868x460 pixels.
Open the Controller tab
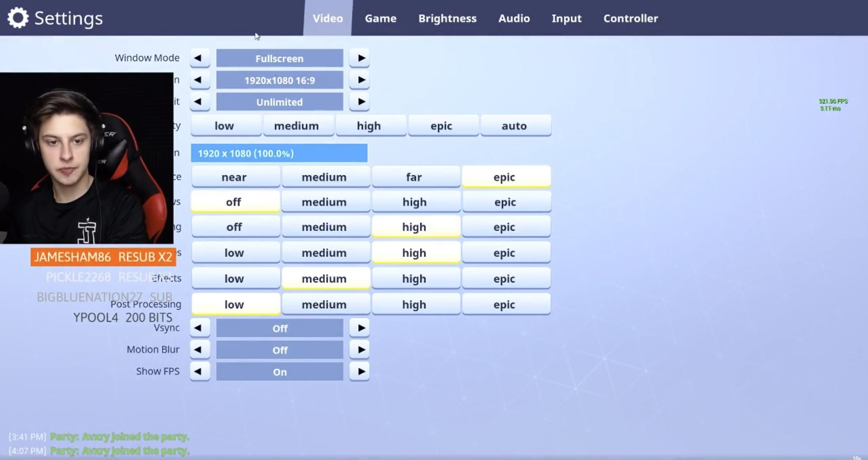click(631, 18)
